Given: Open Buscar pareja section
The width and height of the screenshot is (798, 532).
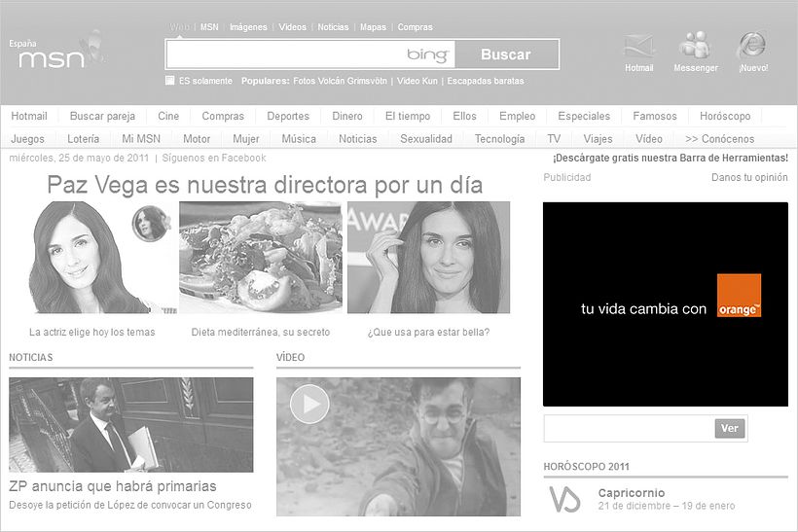Looking at the screenshot, I should (102, 116).
